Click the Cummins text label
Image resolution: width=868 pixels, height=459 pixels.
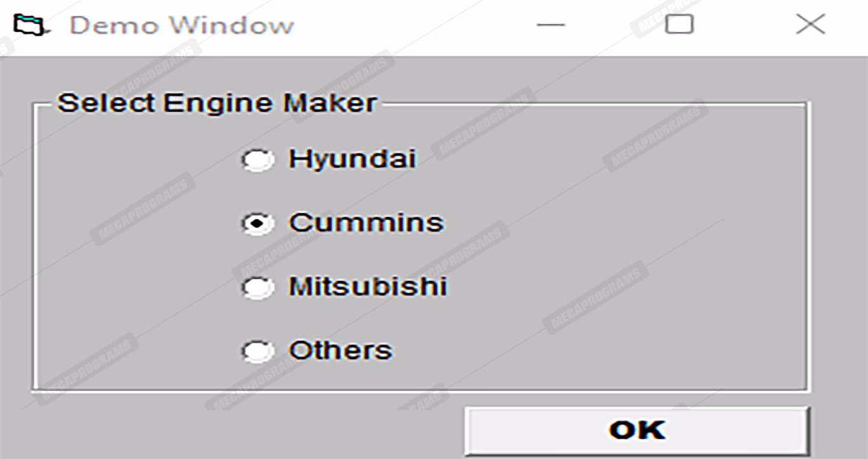366,223
